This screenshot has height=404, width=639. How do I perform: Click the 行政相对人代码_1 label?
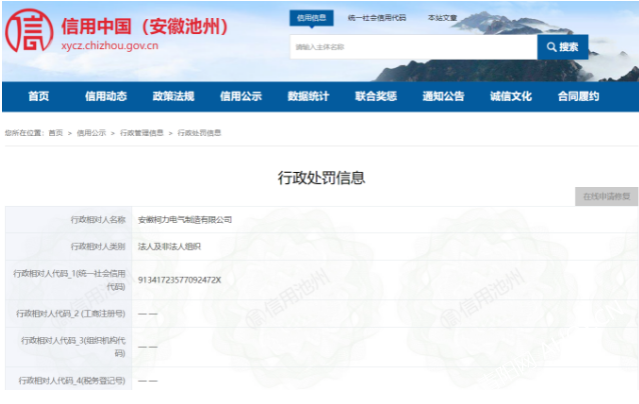point(69,280)
